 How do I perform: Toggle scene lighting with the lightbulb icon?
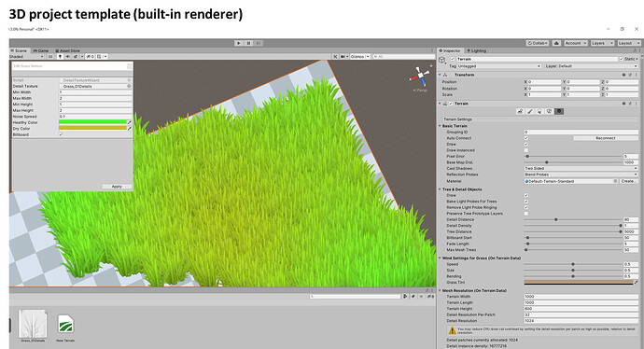point(60,57)
